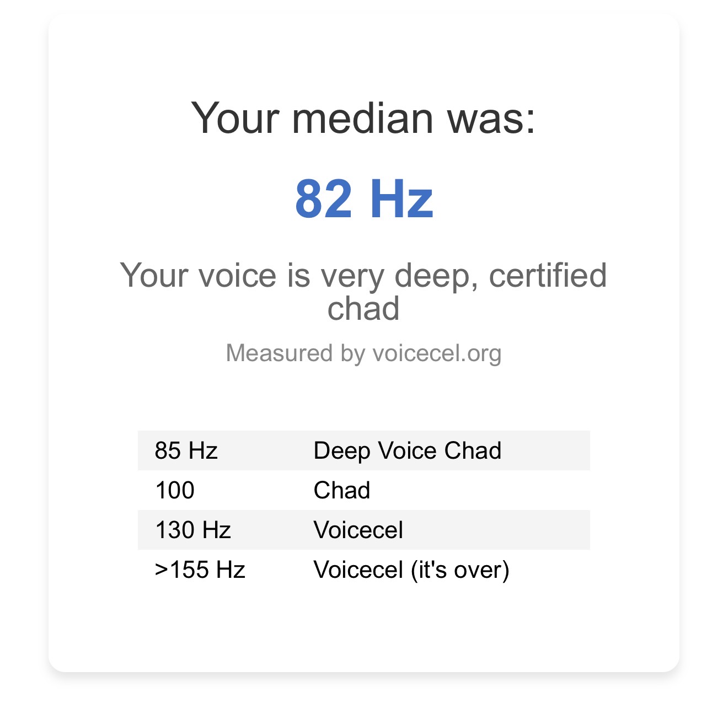The image size is (728, 714).
Task: Click "Voicecel" in the 130 Hz row
Action: (x=358, y=530)
